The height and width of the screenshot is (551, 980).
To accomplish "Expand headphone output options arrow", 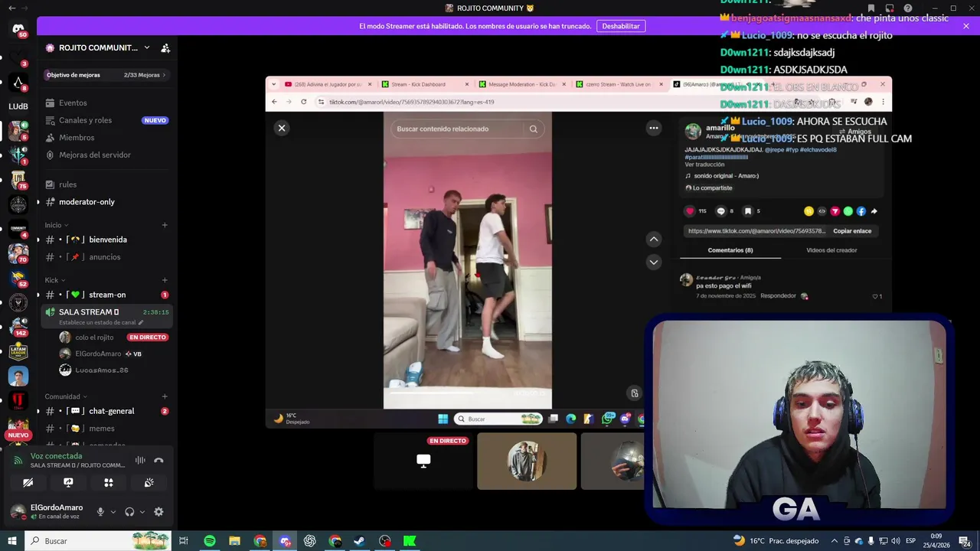I will coord(142,512).
